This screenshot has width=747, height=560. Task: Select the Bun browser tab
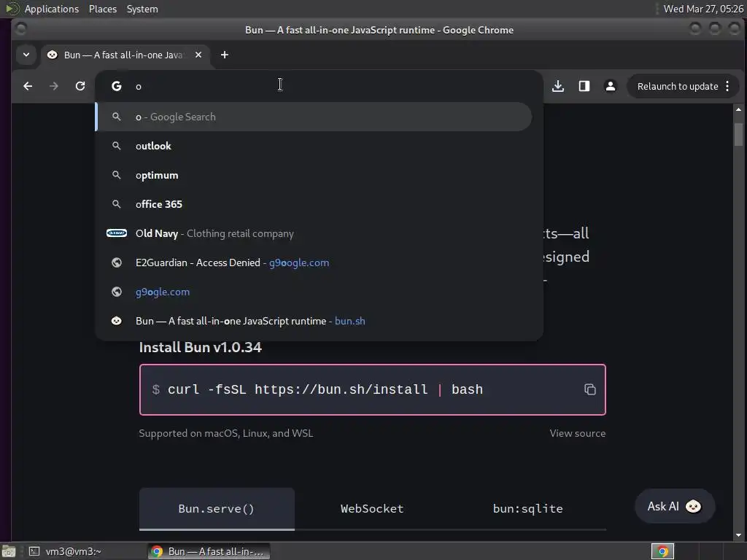coord(125,55)
